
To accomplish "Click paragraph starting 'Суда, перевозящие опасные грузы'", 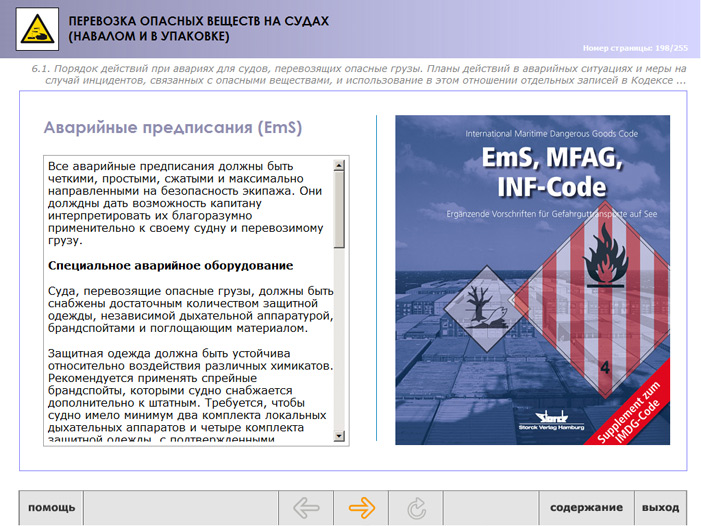I will click(190, 309).
